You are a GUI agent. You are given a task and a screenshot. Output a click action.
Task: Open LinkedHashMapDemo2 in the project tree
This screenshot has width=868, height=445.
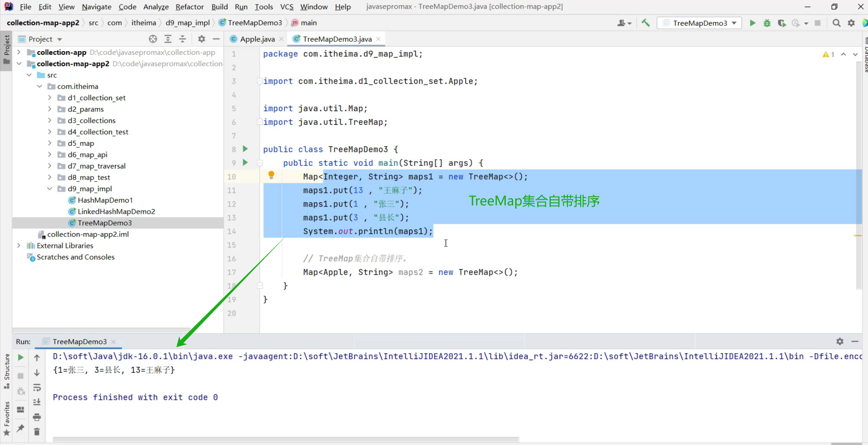tap(116, 211)
